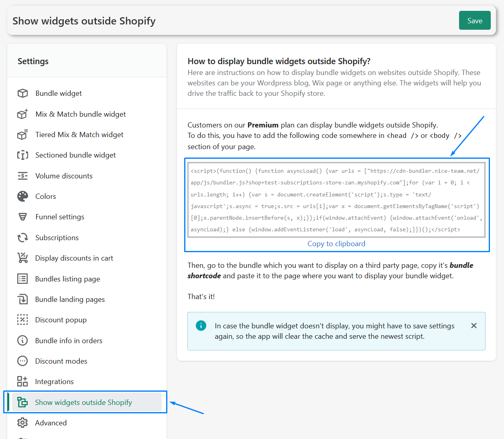Click the Bundle info in orders info icon

tap(22, 340)
